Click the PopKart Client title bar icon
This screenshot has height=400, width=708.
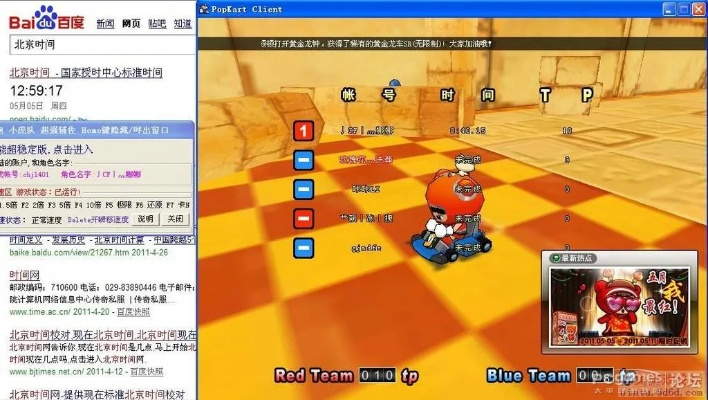(x=204, y=9)
